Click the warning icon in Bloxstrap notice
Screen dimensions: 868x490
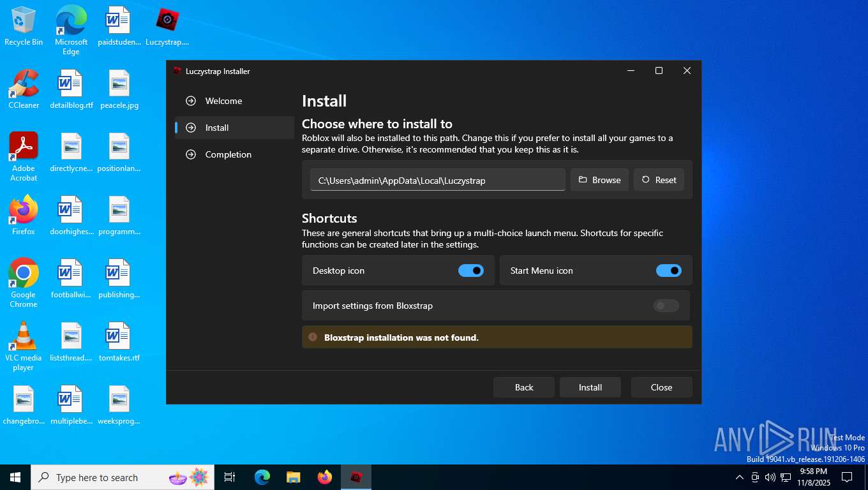(313, 337)
